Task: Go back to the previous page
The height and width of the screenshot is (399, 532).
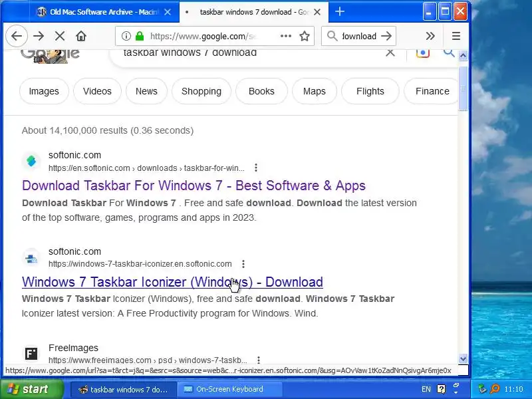Action: (17, 36)
